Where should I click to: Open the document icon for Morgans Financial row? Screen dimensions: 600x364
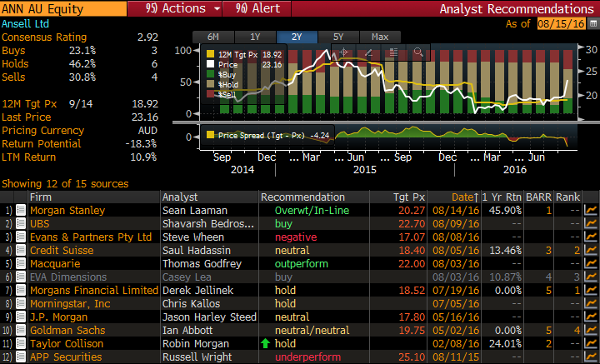(21, 290)
